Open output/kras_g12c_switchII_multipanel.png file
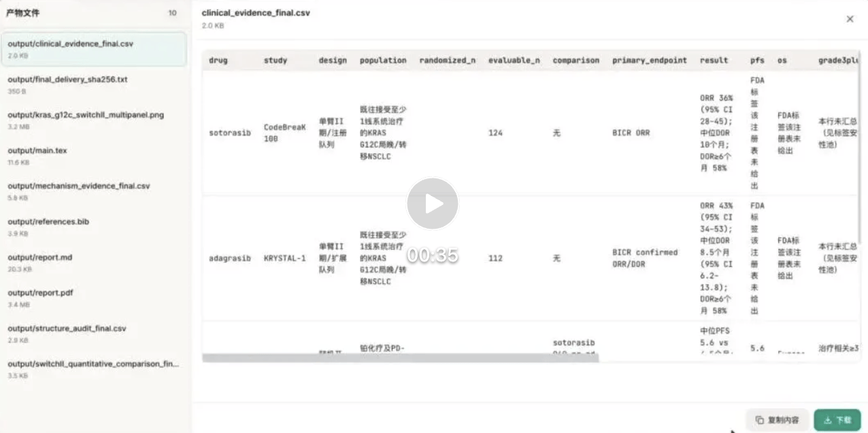 coord(94,121)
